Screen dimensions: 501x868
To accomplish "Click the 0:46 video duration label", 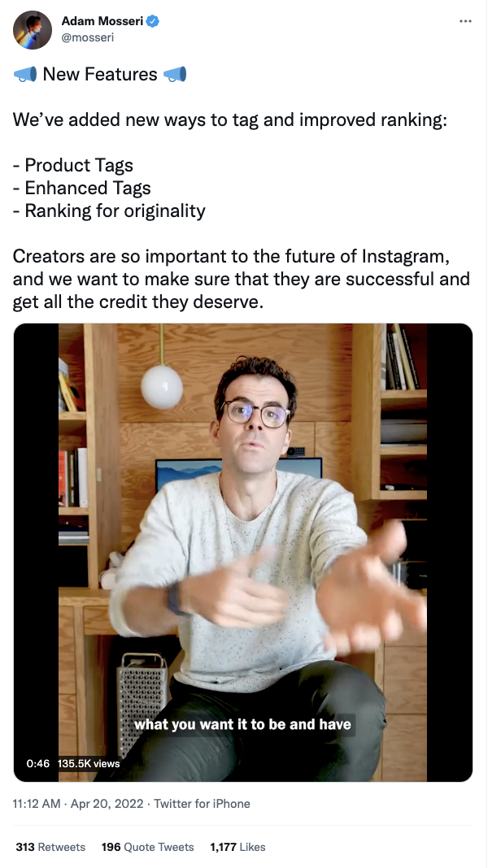I will tap(37, 763).
